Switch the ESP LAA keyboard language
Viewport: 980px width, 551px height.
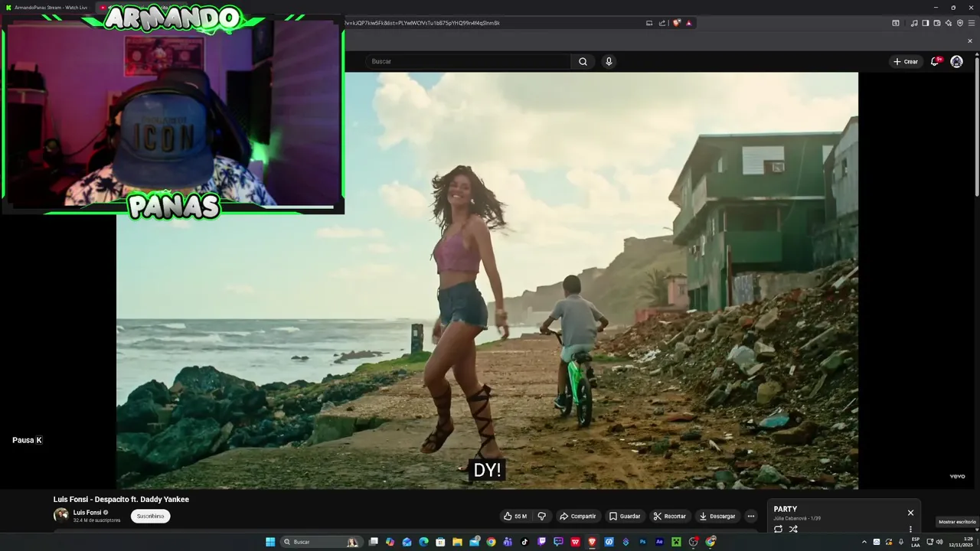point(916,542)
